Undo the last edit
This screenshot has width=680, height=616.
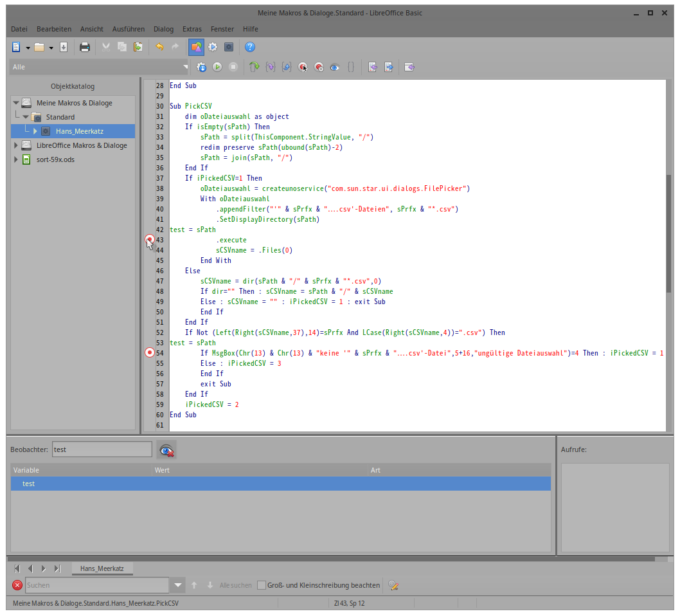159,48
